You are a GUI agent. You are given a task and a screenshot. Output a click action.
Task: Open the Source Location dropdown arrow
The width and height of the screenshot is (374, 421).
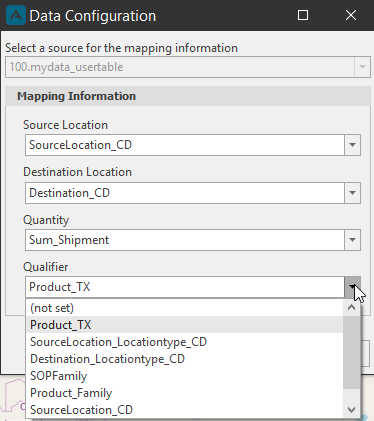click(352, 145)
